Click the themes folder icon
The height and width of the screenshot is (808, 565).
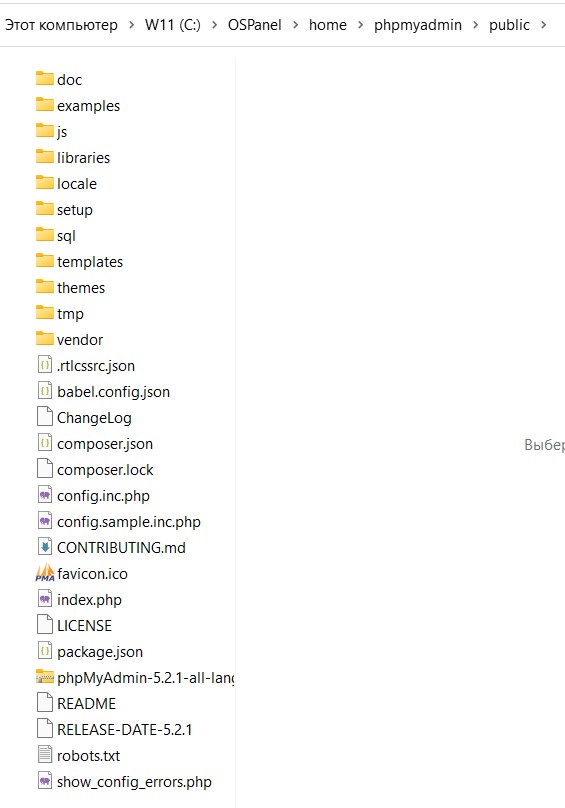coord(45,287)
